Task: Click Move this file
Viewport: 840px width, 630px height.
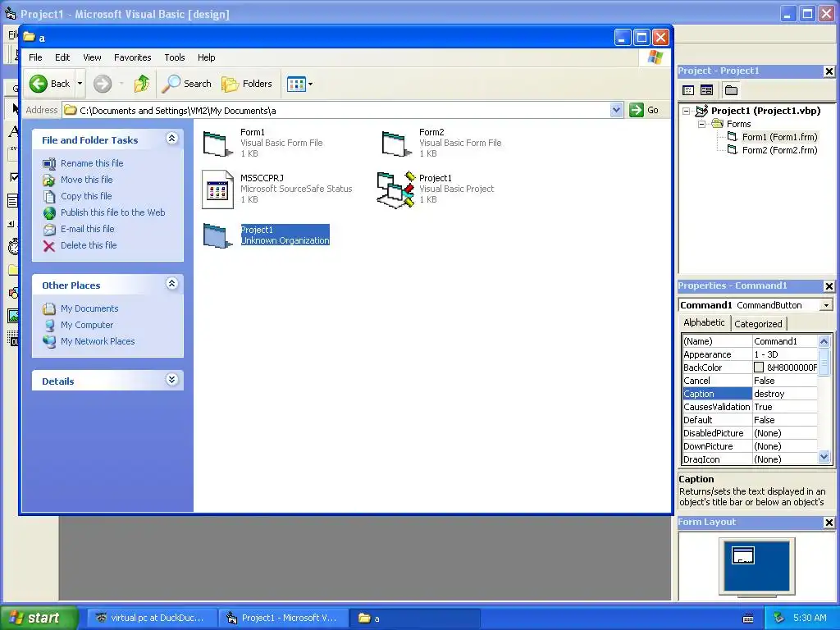Action: click(86, 180)
